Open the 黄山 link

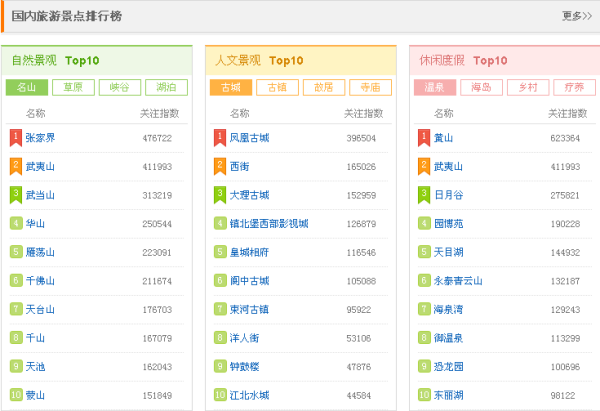[x=443, y=138]
